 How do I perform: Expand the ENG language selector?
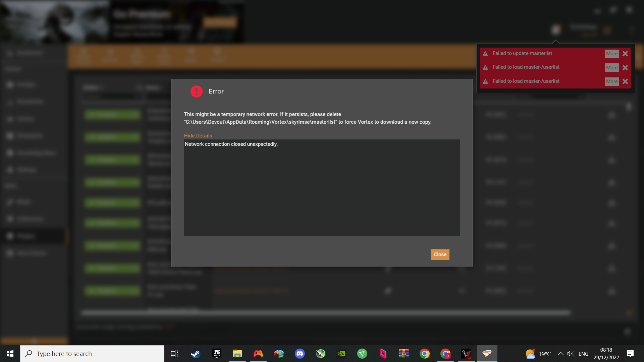[584, 353]
